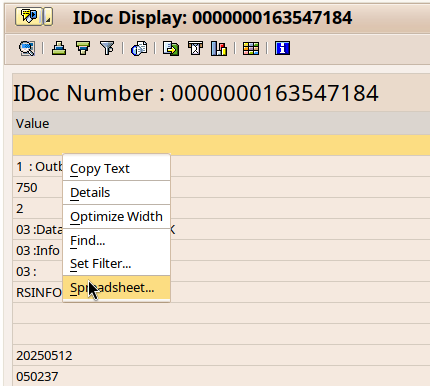Image resolution: width=430 pixels, height=386 pixels.
Task: Select the '03 :Data' row cell
Action: coord(221,229)
